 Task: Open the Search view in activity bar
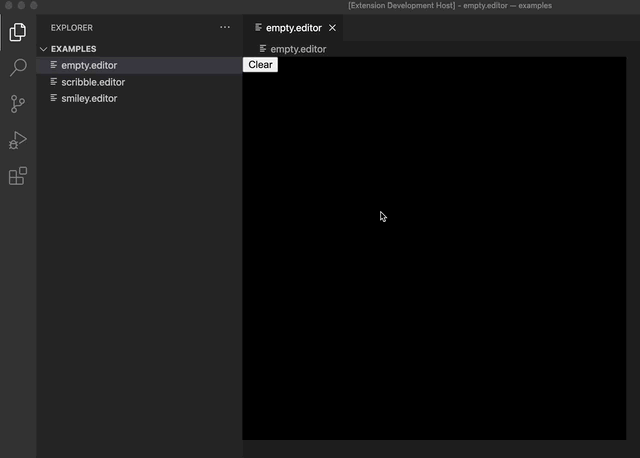[18, 68]
